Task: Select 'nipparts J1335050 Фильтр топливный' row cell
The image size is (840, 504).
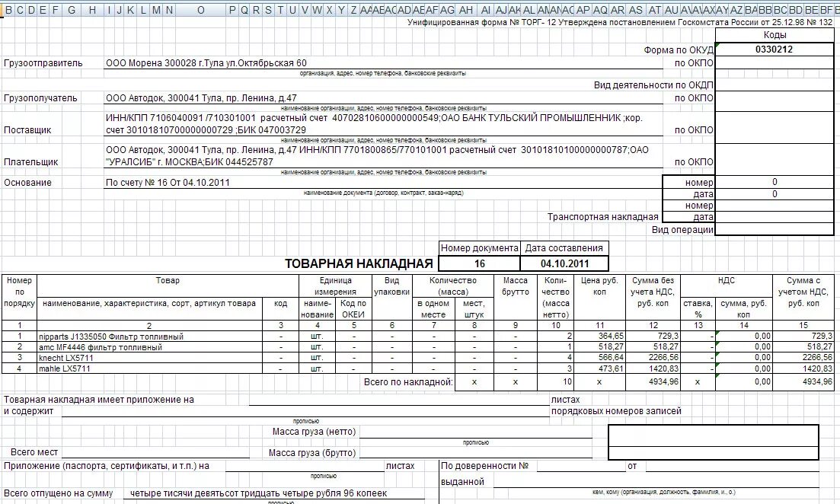Action: click(149, 337)
